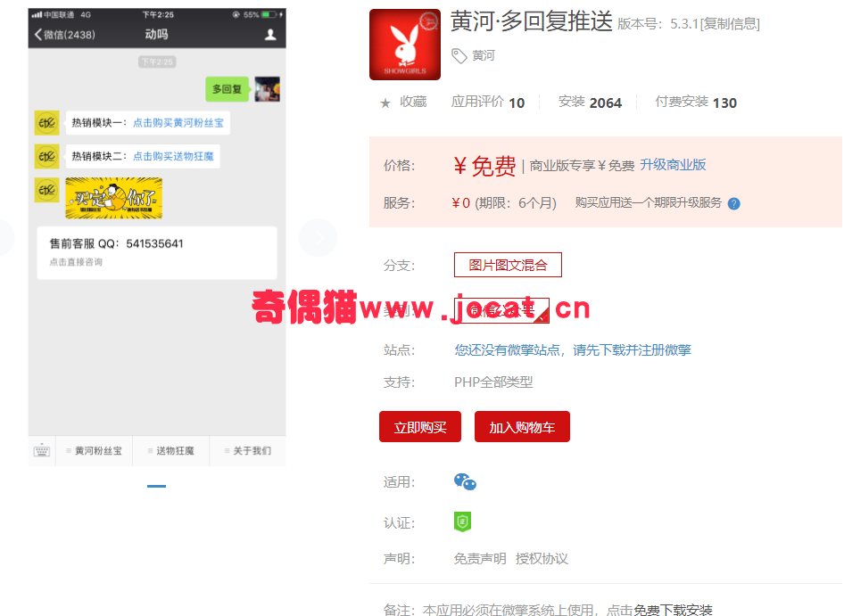Click the yellow avatar beside 热销模块一
Image resolution: width=844 pixels, height=616 pixels.
[46, 123]
